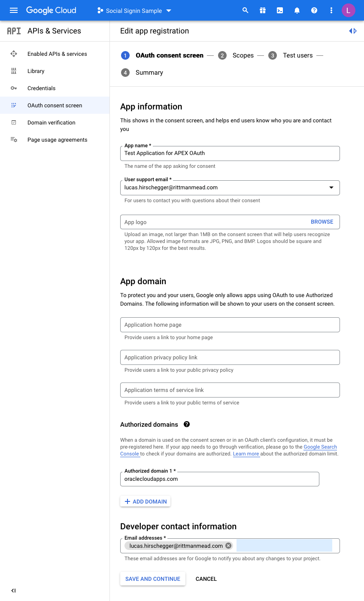Select Enabled APIs & services

point(57,54)
